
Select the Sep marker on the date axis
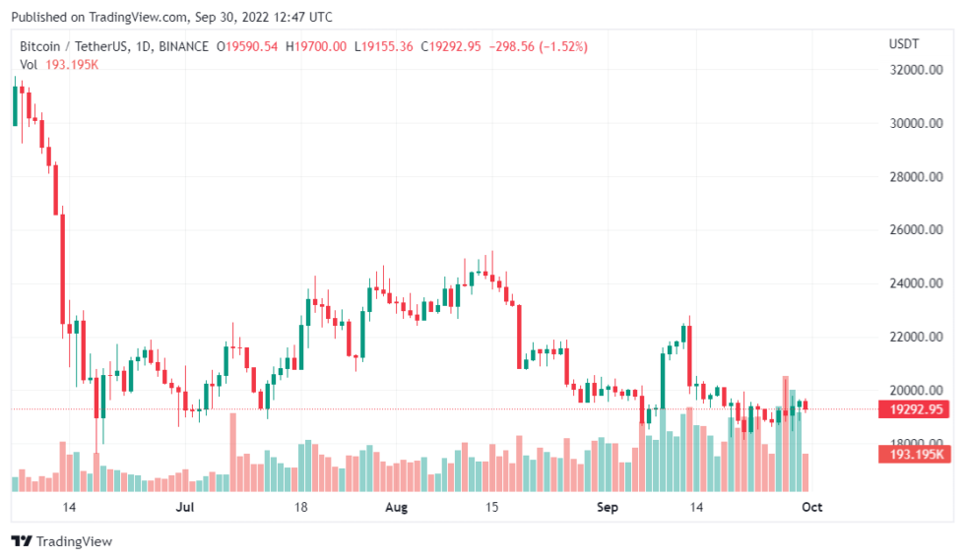[608, 508]
